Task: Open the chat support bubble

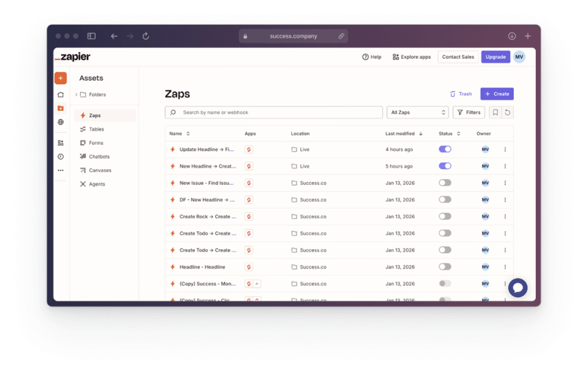Action: tap(518, 288)
